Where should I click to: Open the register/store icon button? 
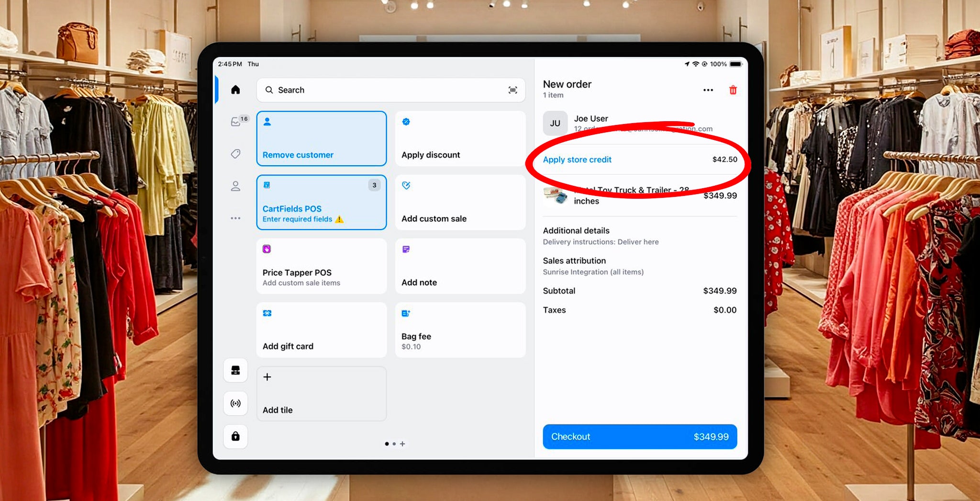pos(235,370)
